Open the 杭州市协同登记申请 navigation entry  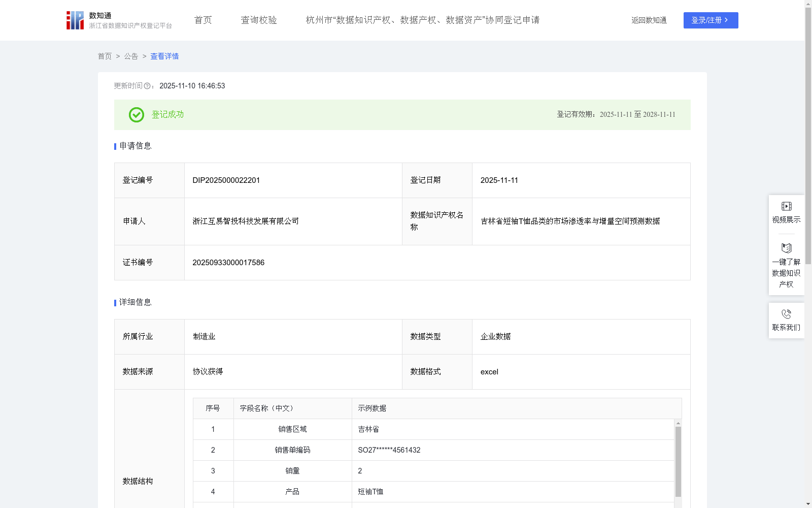click(x=422, y=20)
